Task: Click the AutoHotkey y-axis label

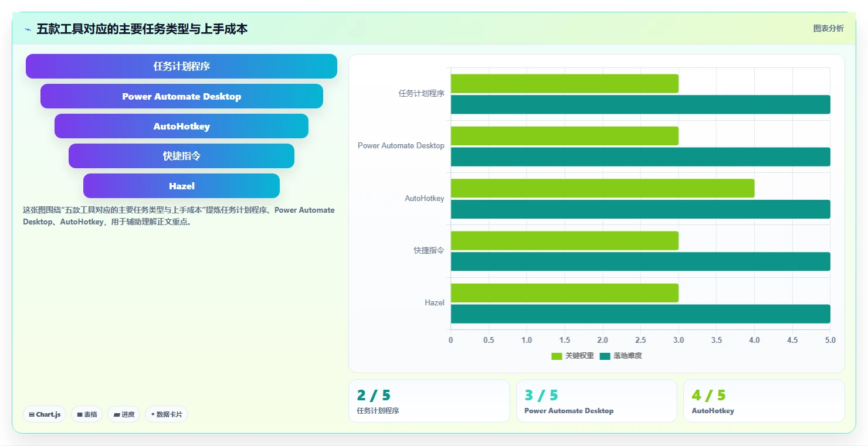Action: (425, 198)
